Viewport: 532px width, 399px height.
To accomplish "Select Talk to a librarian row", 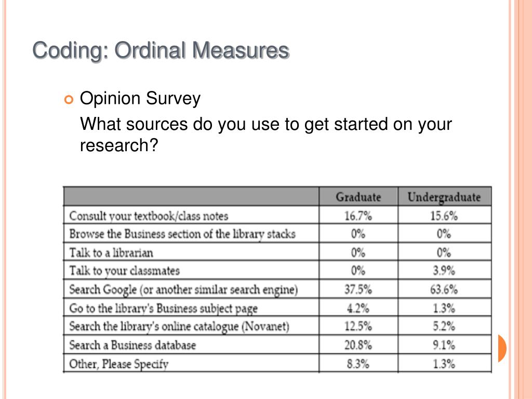I will pyautogui.click(x=277, y=252).
